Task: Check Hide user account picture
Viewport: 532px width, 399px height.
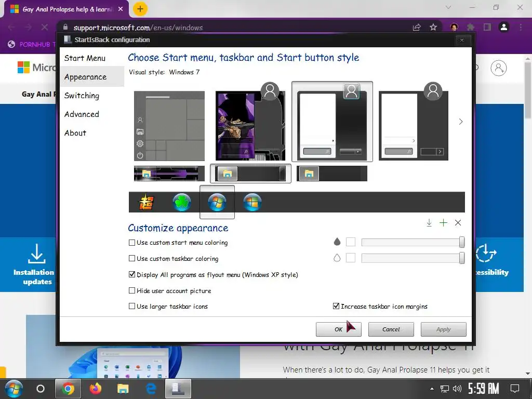Action: point(132,290)
